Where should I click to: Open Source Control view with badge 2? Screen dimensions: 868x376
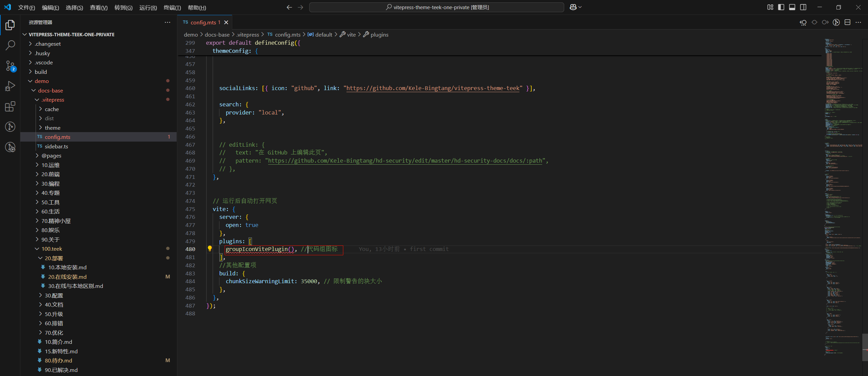pyautogui.click(x=10, y=66)
